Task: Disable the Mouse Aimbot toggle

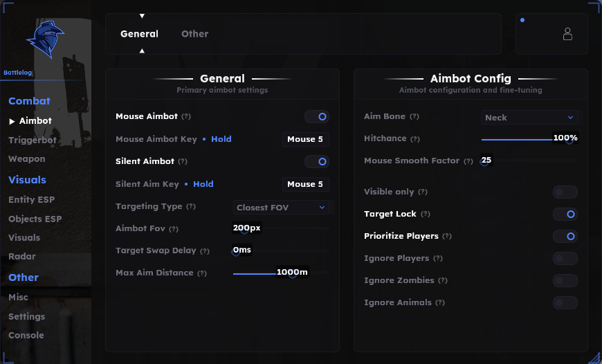Action: [317, 116]
